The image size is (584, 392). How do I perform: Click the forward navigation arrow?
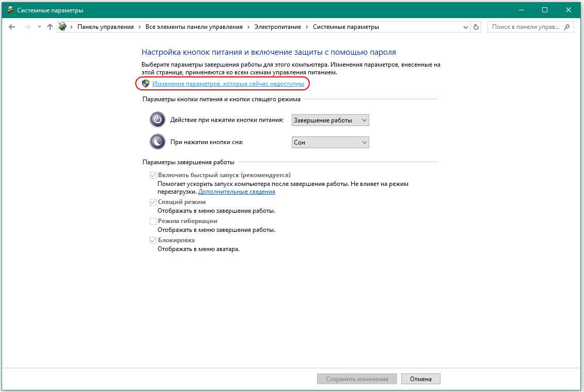[x=27, y=27]
